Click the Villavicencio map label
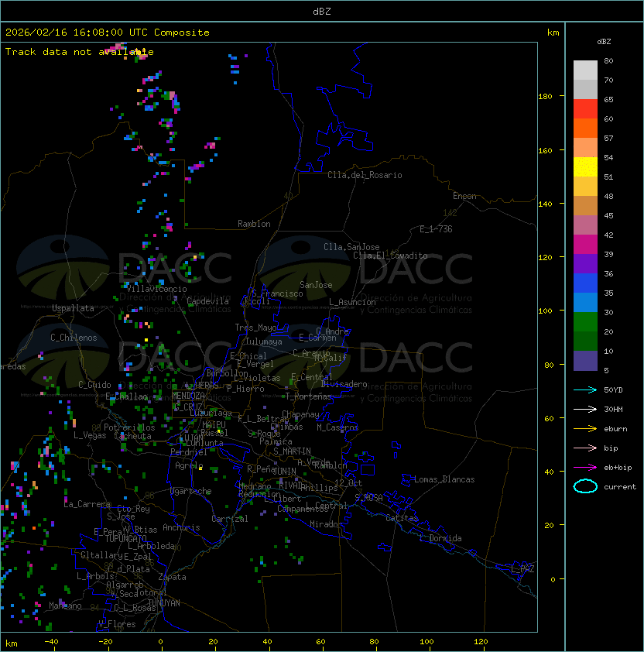 [157, 289]
